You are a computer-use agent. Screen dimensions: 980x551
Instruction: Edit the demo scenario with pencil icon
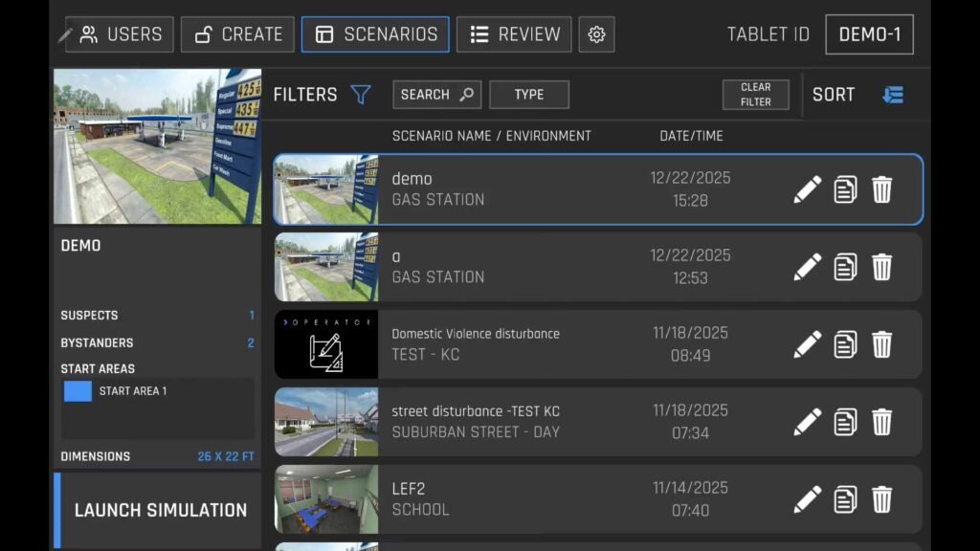coord(807,189)
